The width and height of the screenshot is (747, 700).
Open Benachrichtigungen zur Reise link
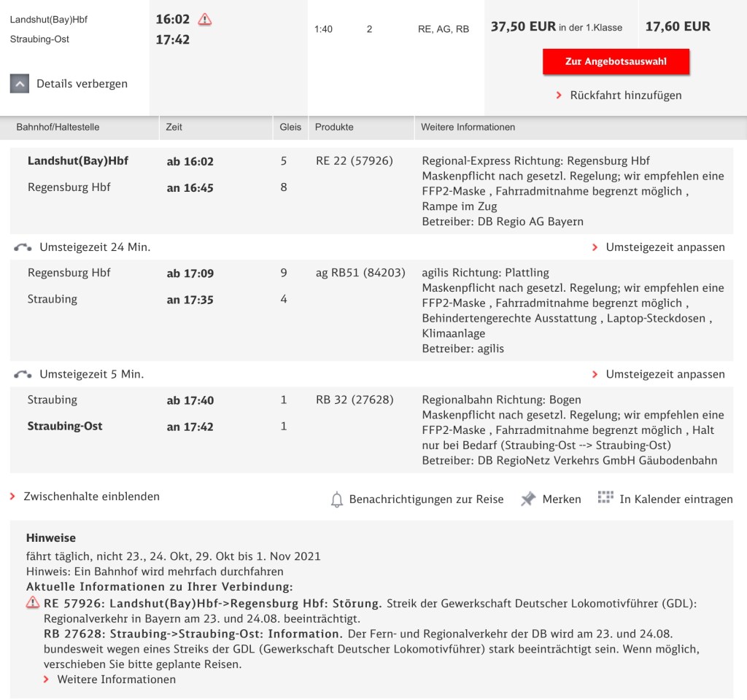(x=426, y=499)
